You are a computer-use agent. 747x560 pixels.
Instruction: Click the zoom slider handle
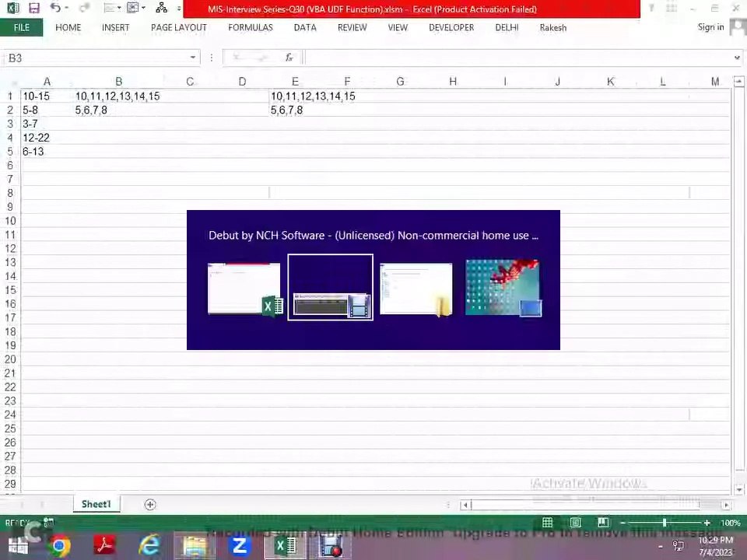664,523
